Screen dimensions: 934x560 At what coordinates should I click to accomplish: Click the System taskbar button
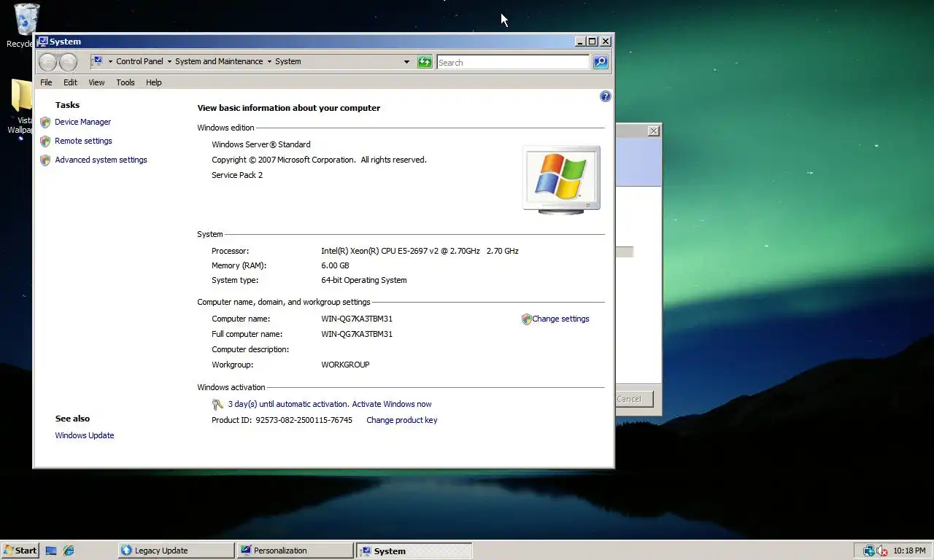point(414,551)
